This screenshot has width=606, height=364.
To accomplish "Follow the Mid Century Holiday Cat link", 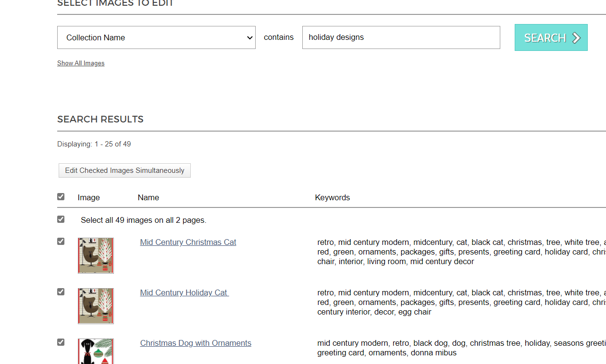I will [184, 293].
